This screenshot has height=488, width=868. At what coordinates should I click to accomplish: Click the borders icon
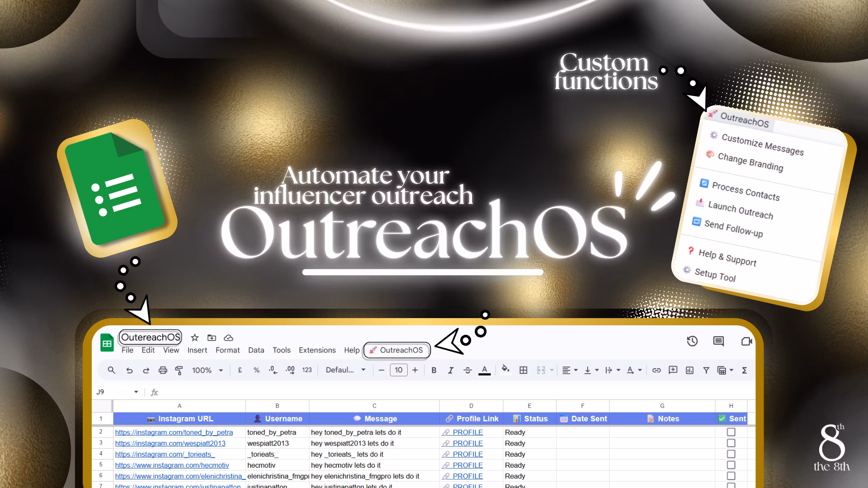tap(523, 371)
